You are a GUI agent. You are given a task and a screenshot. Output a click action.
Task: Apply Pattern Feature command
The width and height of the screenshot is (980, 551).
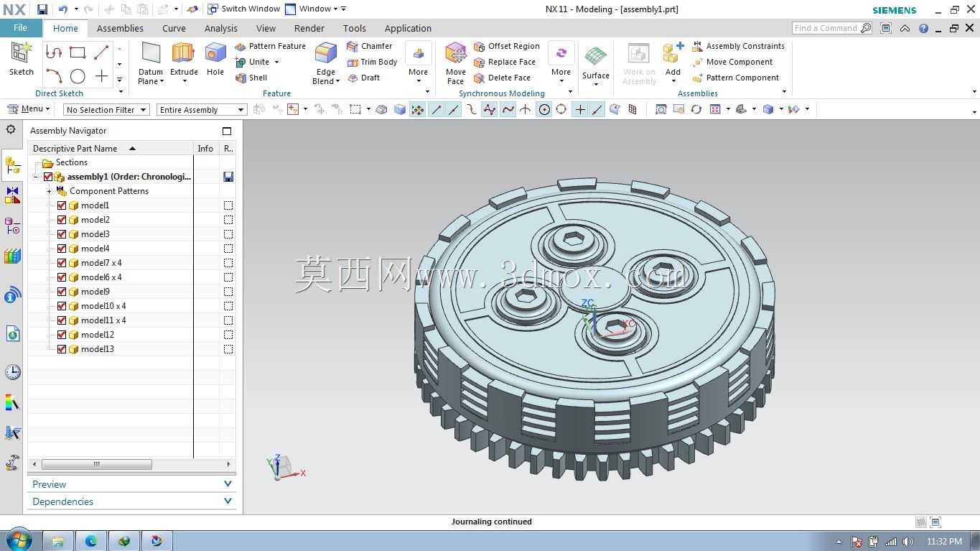tap(270, 46)
